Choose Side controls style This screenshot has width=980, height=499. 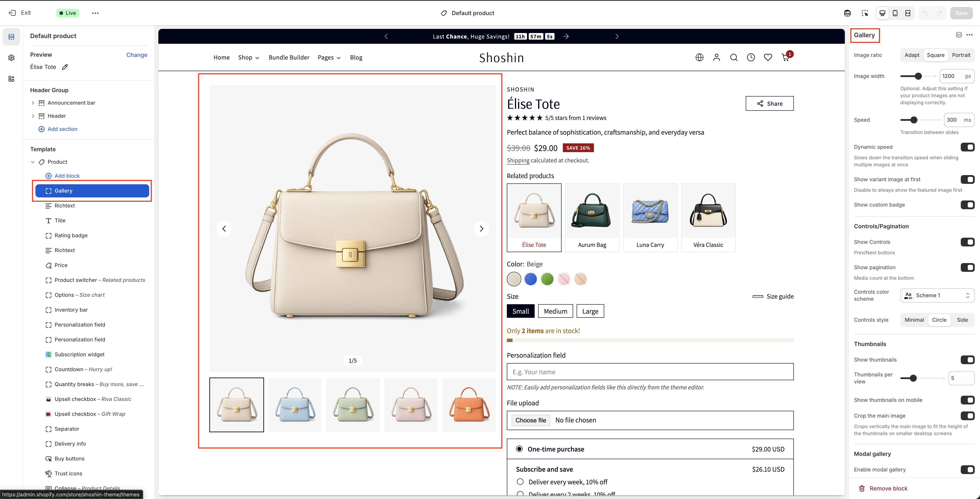(x=962, y=320)
